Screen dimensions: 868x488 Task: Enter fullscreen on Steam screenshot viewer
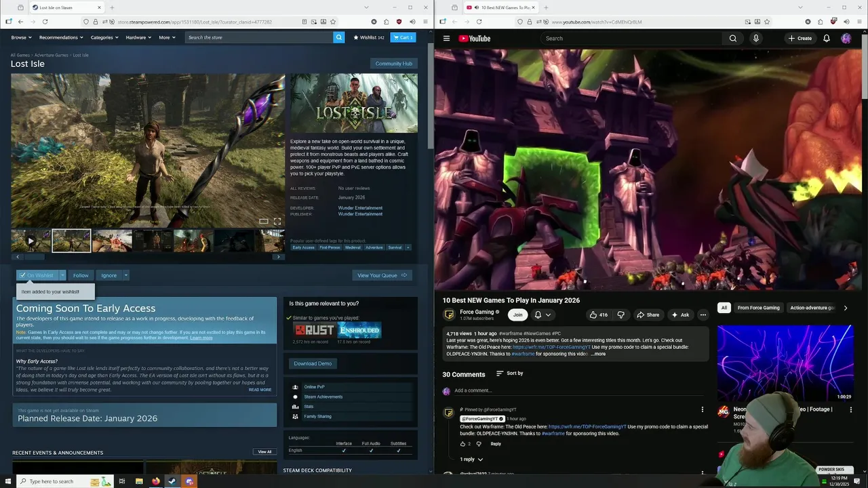click(x=277, y=221)
